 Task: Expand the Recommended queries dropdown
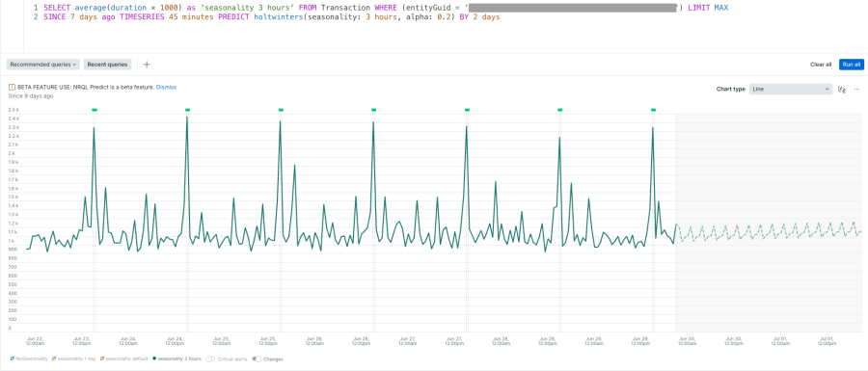[x=43, y=65]
